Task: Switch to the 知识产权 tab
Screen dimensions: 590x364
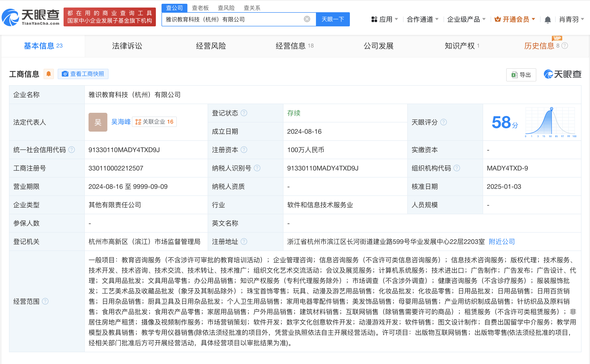Action: click(x=462, y=46)
